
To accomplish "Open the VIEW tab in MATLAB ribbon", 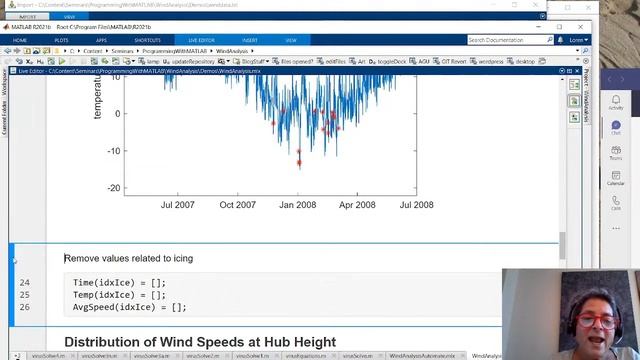I will [x=291, y=40].
